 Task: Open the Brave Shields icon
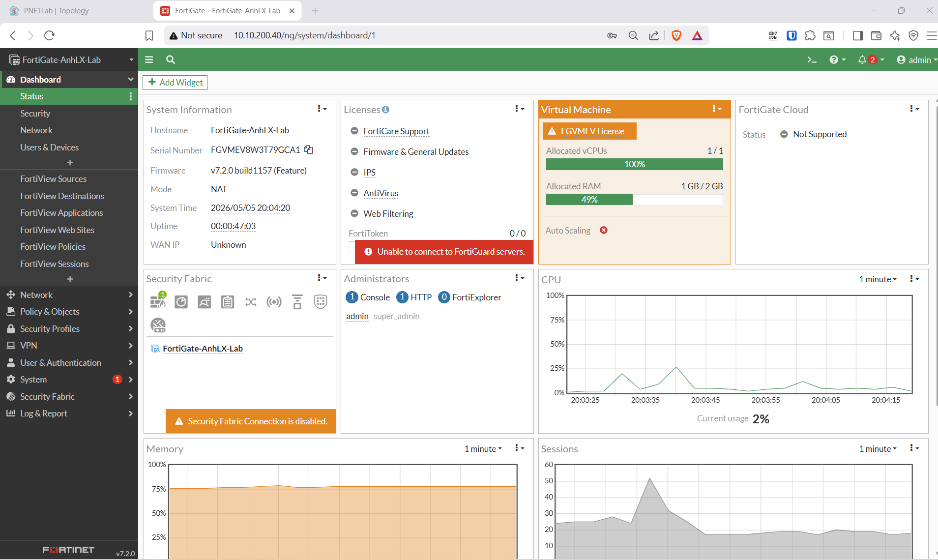tap(676, 35)
